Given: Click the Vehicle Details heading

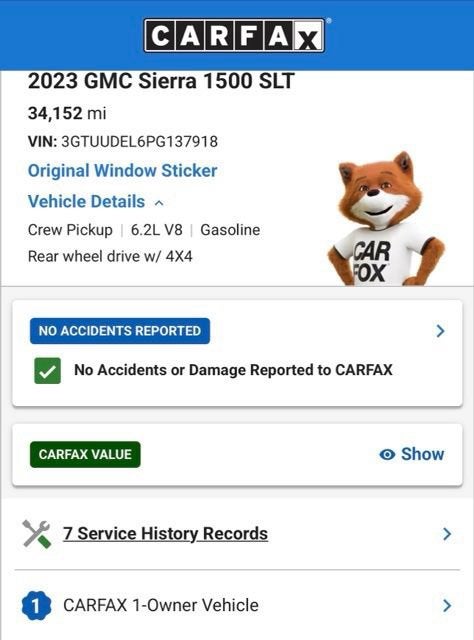Looking at the screenshot, I should pos(87,202).
